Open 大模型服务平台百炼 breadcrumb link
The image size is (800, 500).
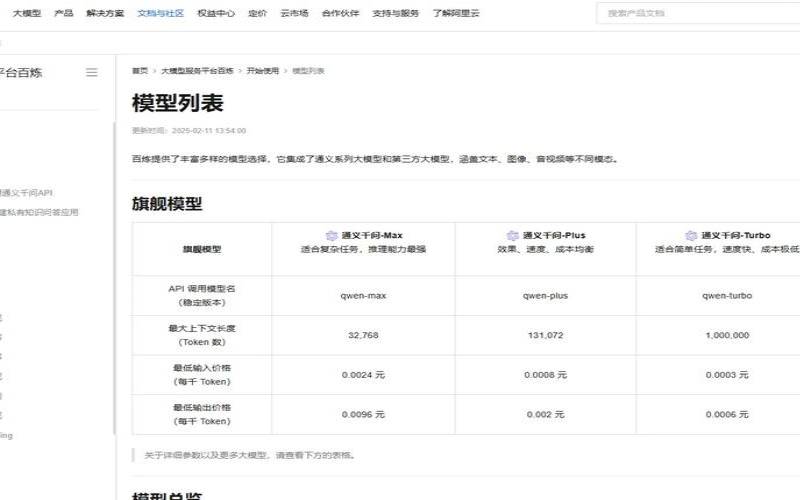click(x=197, y=70)
